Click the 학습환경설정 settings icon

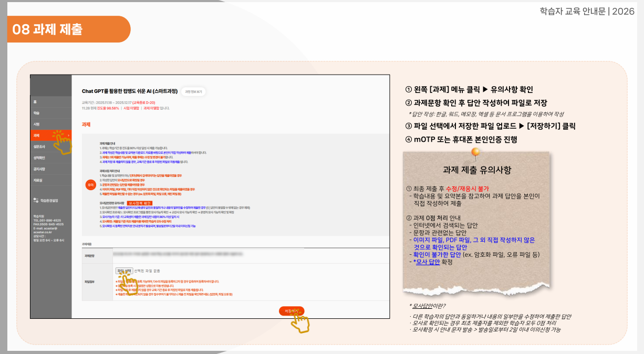pyautogui.click(x=35, y=200)
